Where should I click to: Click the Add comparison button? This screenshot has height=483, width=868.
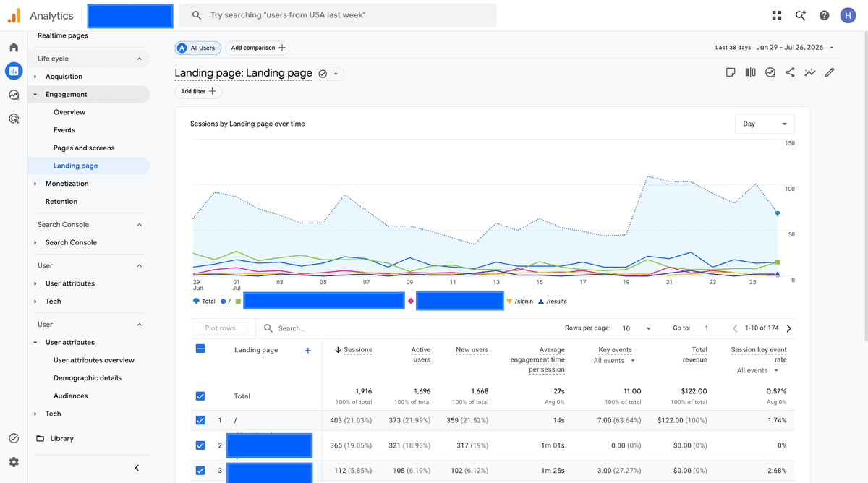259,48
